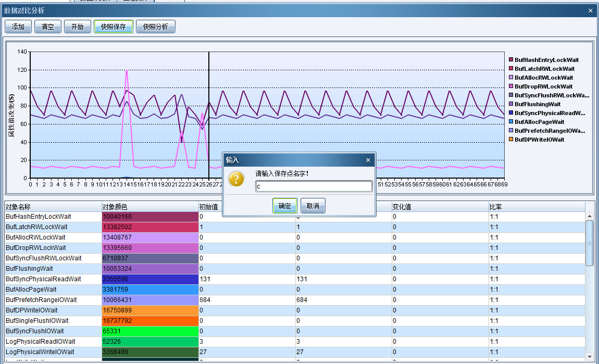Sort by 对象名称 column header
Screen dimensions: 599x364
52,207
